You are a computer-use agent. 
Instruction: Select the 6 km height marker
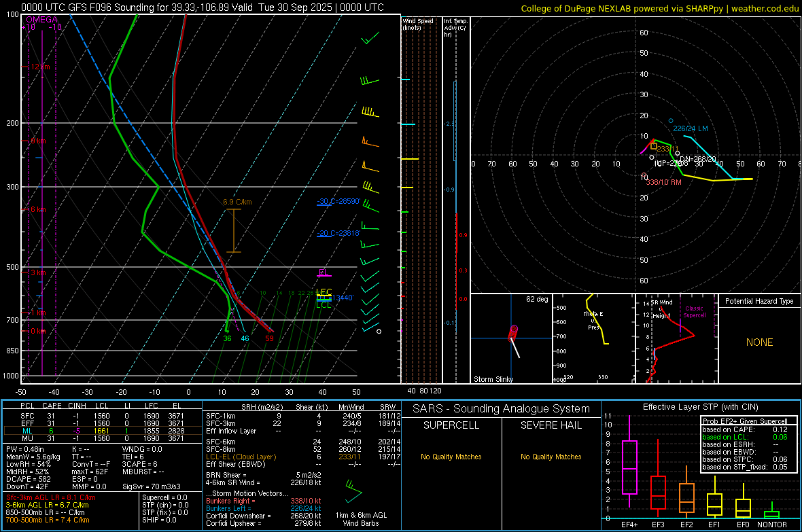38,209
